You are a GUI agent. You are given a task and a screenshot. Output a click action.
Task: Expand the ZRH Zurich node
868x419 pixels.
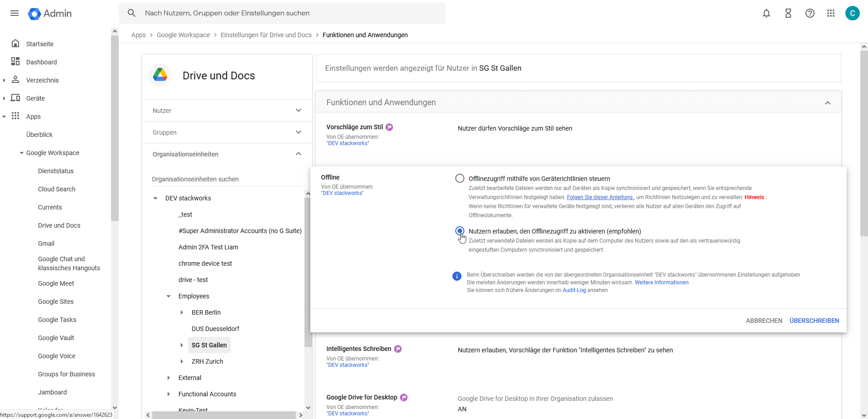[182, 361]
